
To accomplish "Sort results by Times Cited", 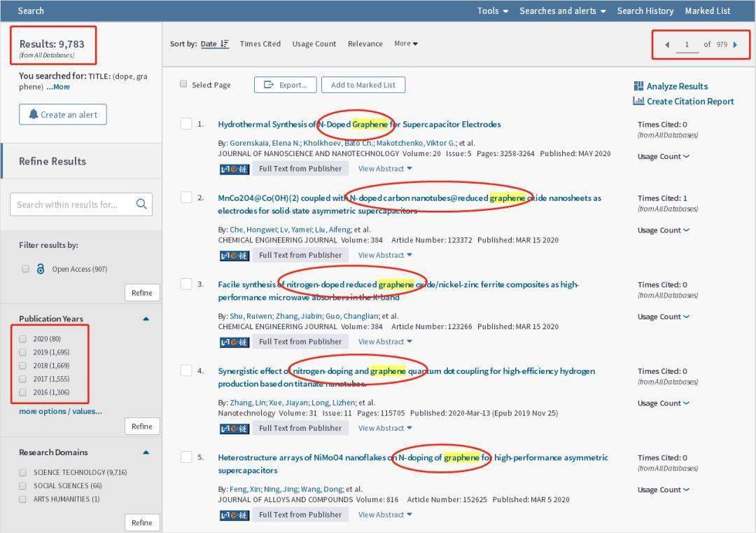I will 260,44.
